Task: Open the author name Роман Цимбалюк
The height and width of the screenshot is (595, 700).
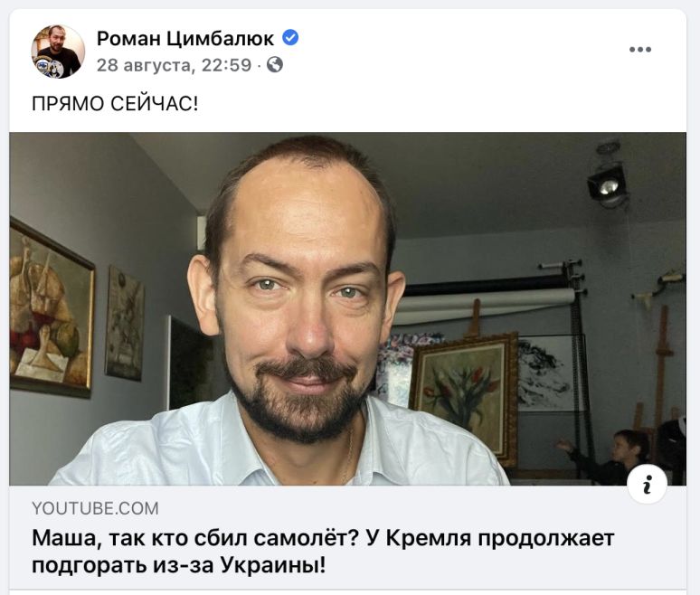Action: [185, 38]
